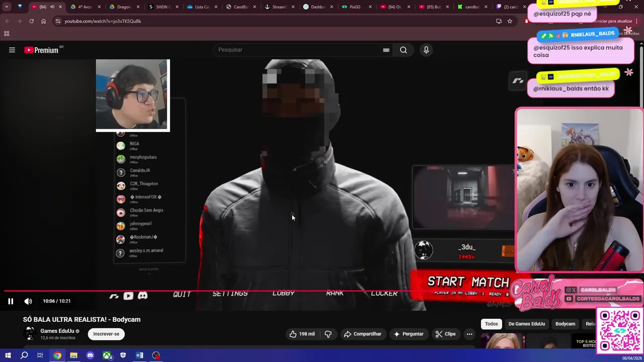Image resolution: width=644 pixels, height=362 pixels.
Task: Switch to the PixGG tab
Action: click(x=357, y=7)
